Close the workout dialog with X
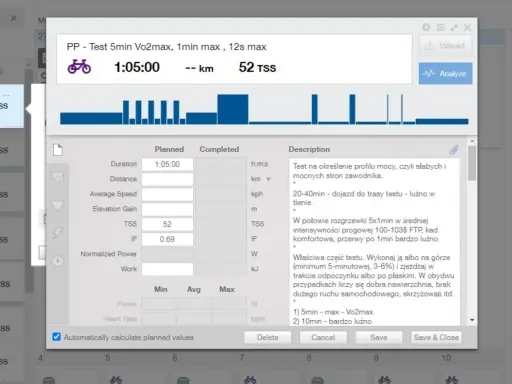Viewport: 512px width, 384px height. pyautogui.click(x=467, y=27)
